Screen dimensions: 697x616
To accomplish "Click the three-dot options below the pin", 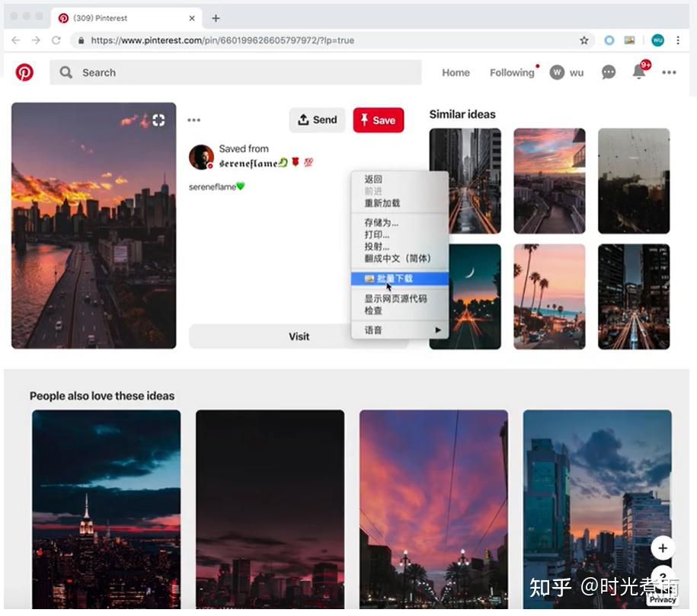I will coord(193,120).
